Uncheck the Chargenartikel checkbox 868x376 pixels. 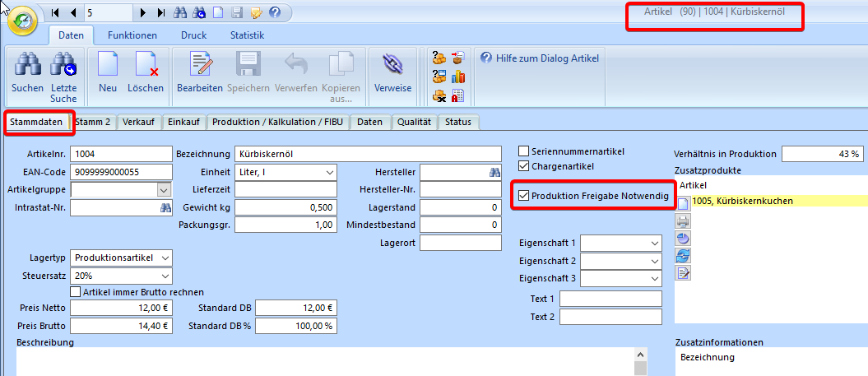click(524, 166)
